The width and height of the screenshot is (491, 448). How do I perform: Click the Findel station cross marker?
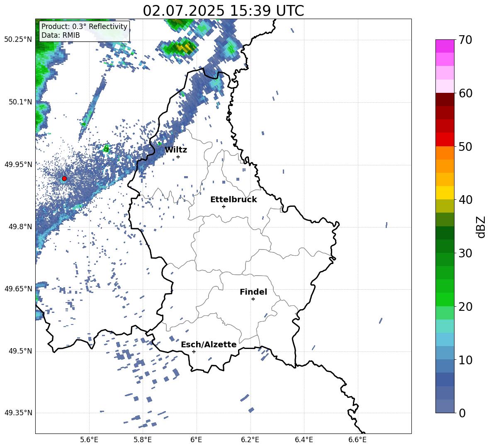point(253,299)
